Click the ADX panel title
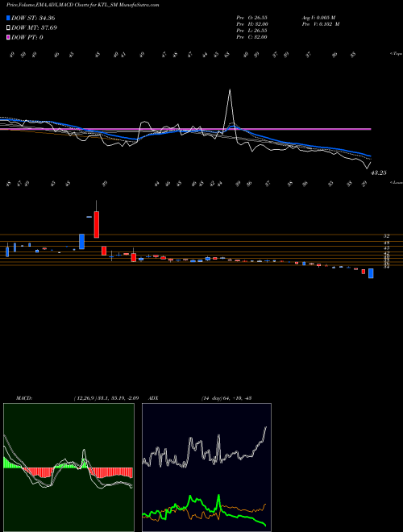 153,398
